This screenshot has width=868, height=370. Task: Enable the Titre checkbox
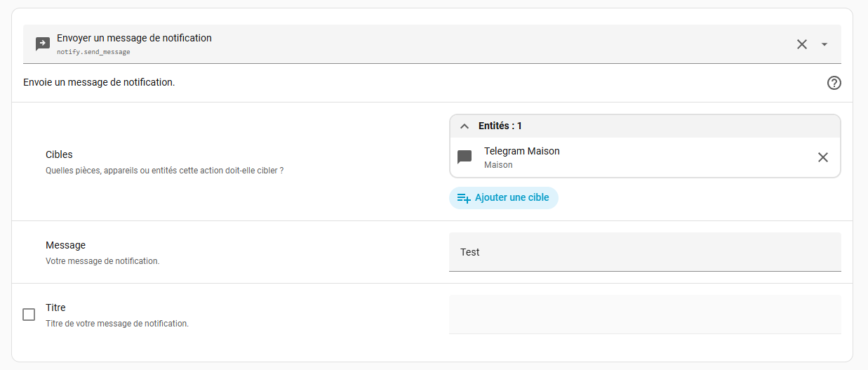[29, 315]
